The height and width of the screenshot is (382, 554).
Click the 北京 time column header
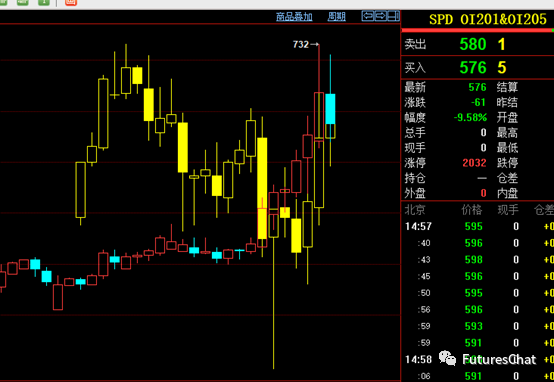pyautogui.click(x=415, y=210)
